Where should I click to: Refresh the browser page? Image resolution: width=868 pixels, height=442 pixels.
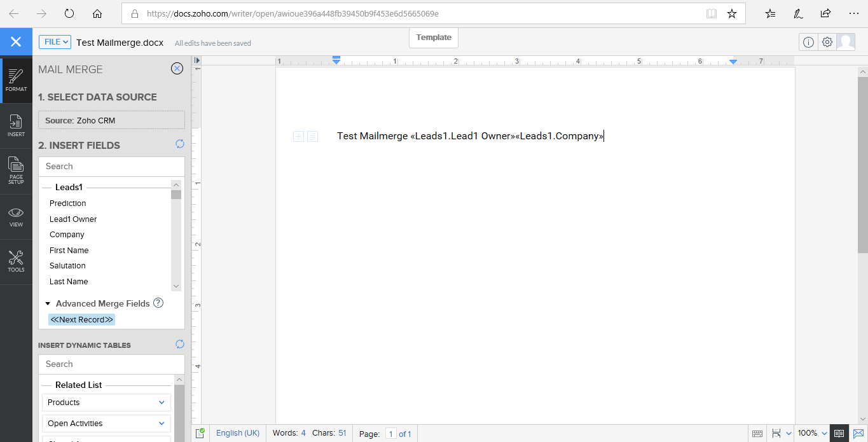69,13
